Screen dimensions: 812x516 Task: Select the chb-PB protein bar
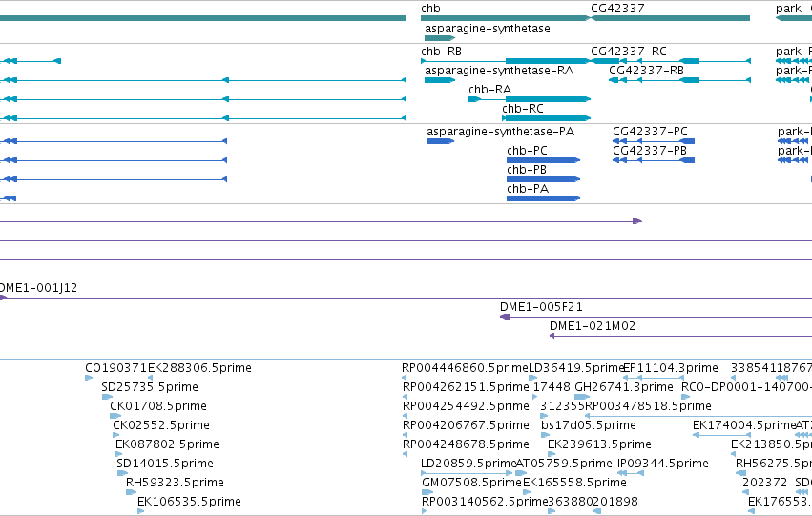click(x=543, y=179)
